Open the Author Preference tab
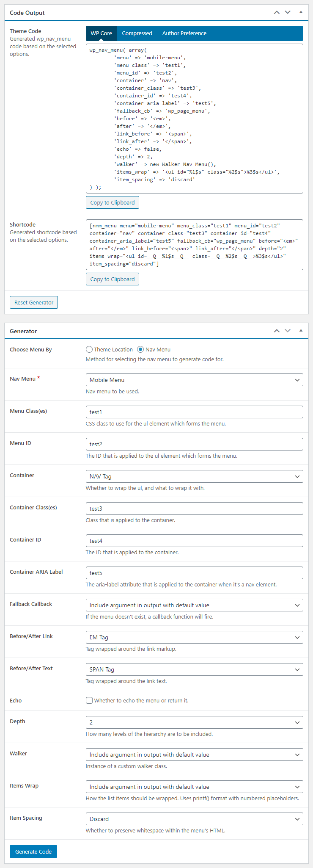 pos(184,33)
